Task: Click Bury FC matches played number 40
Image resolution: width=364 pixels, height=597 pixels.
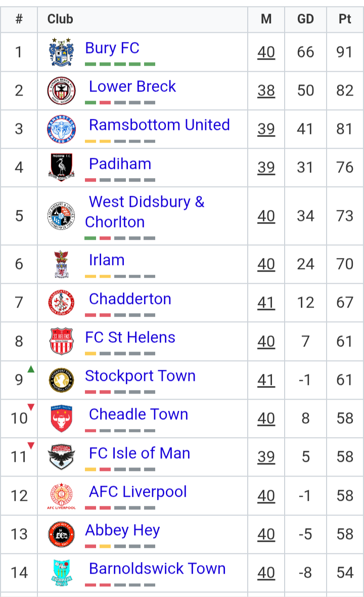Action: (266, 52)
